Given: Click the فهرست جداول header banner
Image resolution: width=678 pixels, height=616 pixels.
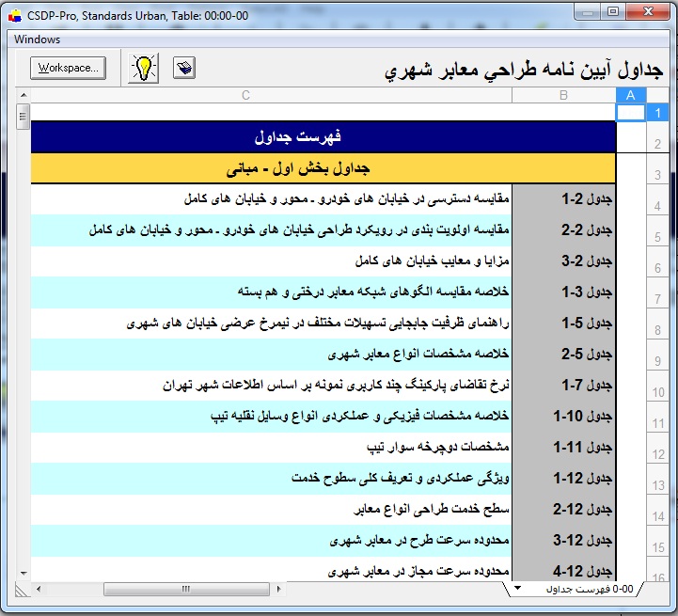Looking at the screenshot, I should pos(323,137).
